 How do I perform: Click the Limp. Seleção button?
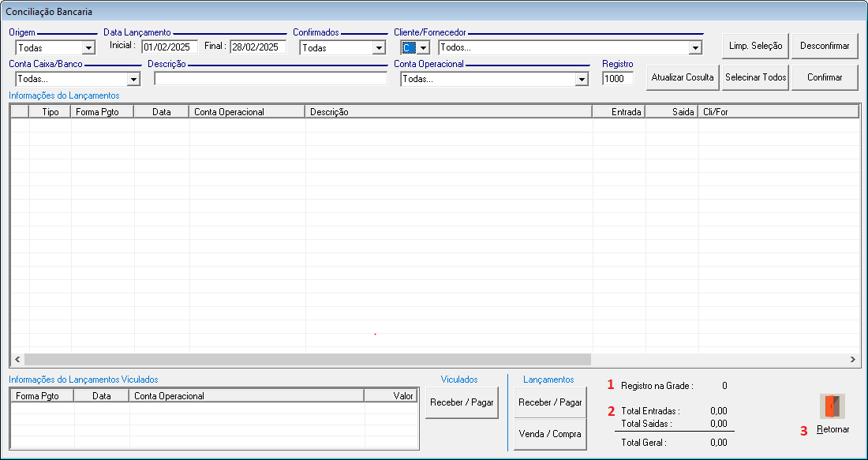pyautogui.click(x=755, y=46)
